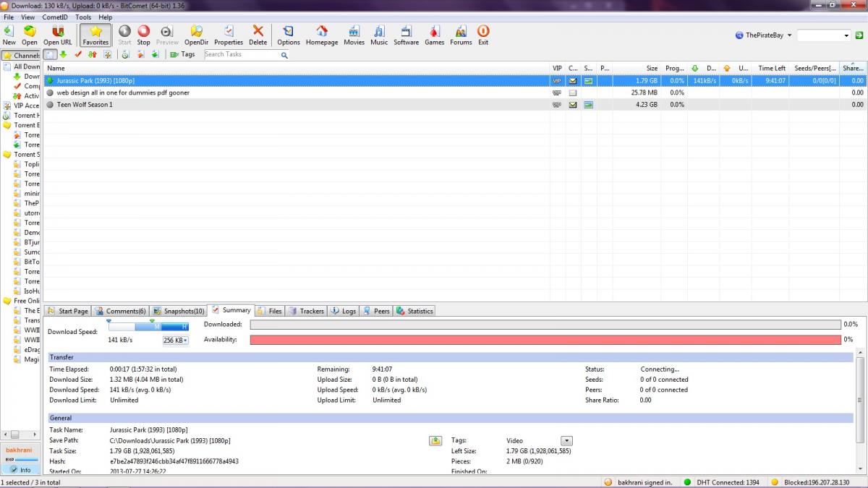868x488 pixels.
Task: Click the Downloaded progress bar
Action: click(x=545, y=325)
